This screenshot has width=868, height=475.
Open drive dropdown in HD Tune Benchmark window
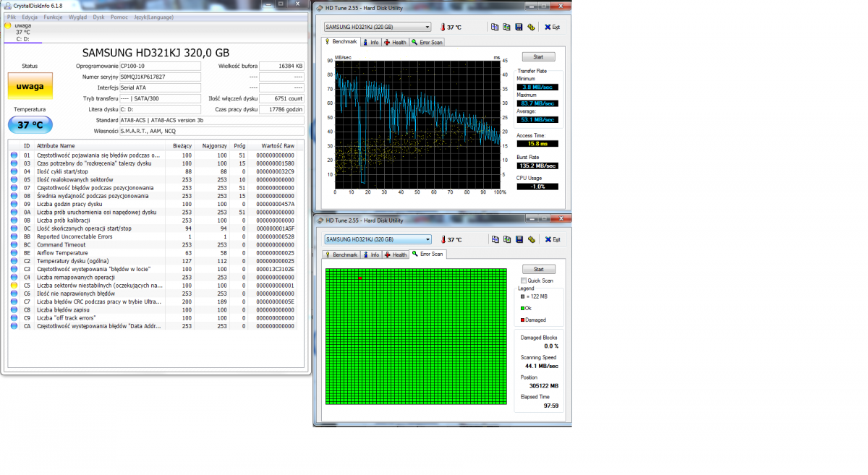(377, 27)
